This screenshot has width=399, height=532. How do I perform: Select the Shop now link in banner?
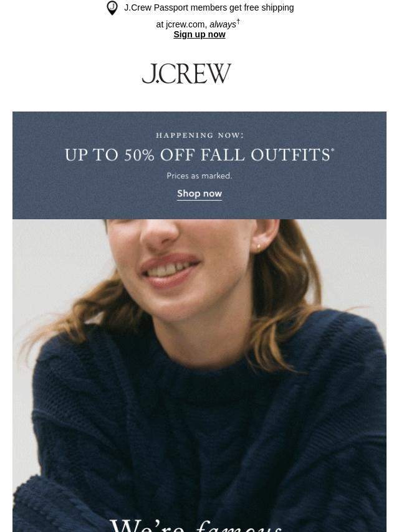coord(199,194)
